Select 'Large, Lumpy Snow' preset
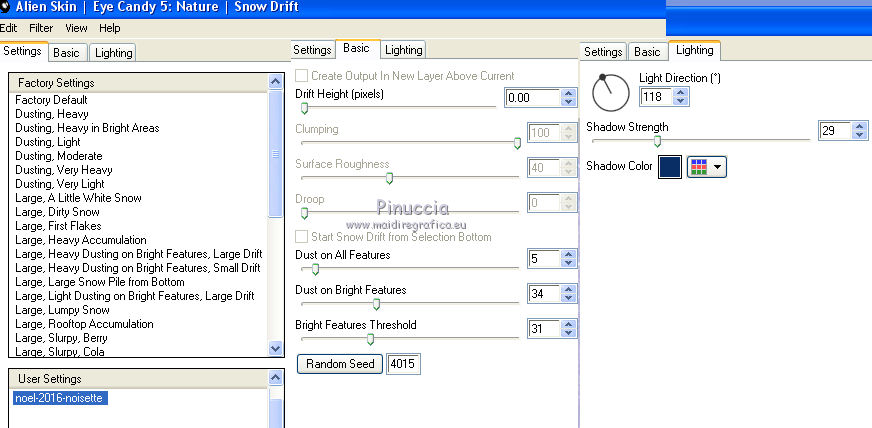The height and width of the screenshot is (428, 872). [x=62, y=310]
